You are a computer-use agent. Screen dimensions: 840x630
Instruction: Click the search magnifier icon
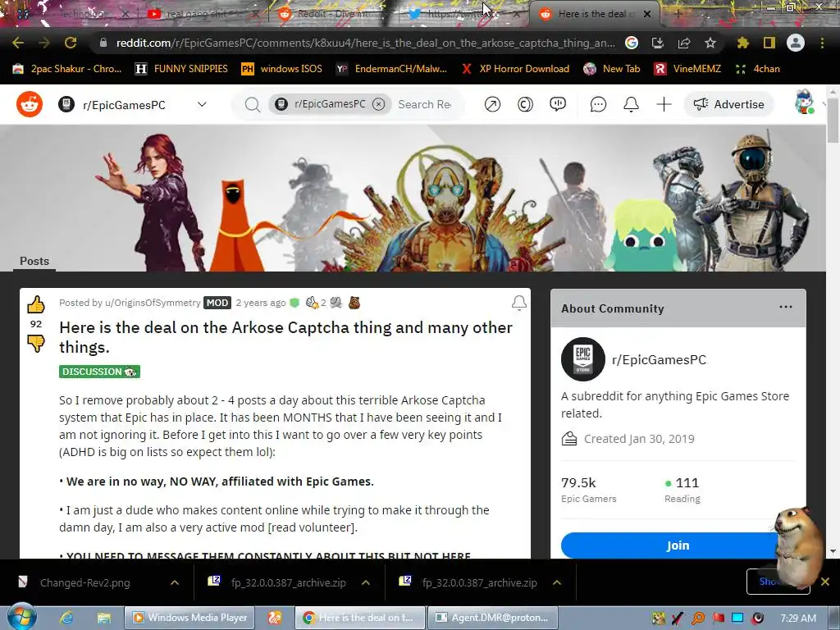tap(253, 104)
